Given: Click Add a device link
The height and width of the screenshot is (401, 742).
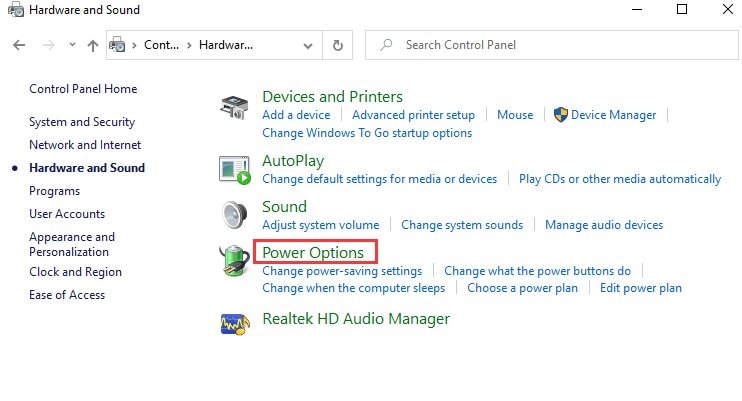Looking at the screenshot, I should pos(296,115).
